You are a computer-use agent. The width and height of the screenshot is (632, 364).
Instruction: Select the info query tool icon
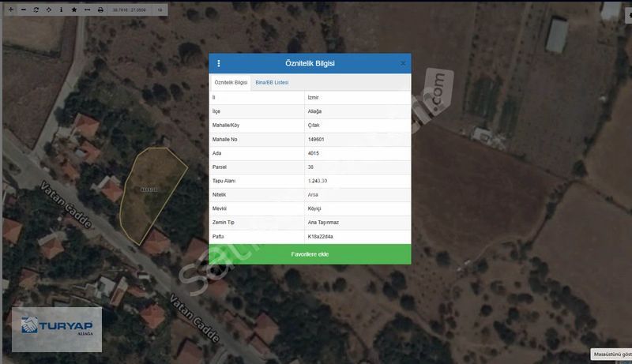tap(62, 9)
